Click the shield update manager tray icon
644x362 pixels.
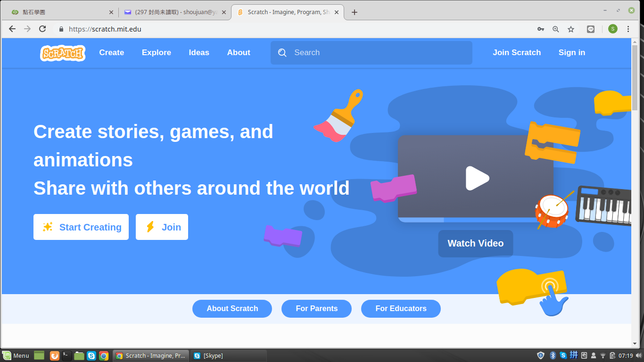pyautogui.click(x=541, y=355)
